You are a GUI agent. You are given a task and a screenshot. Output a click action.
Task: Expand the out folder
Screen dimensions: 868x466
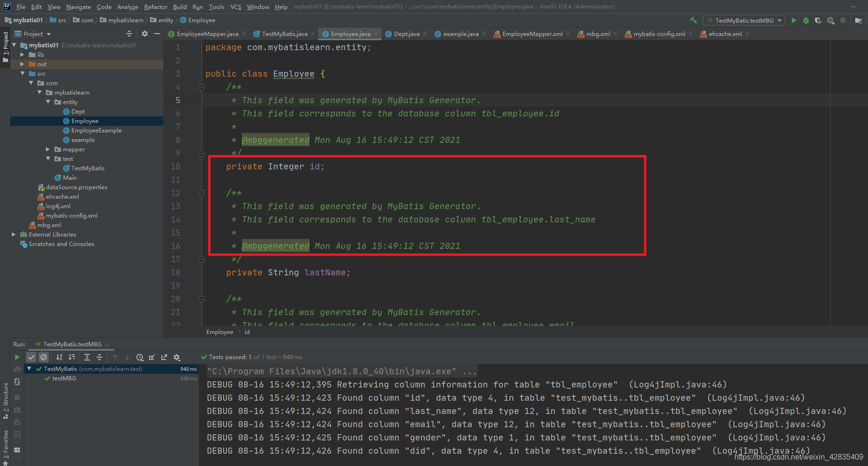point(22,64)
